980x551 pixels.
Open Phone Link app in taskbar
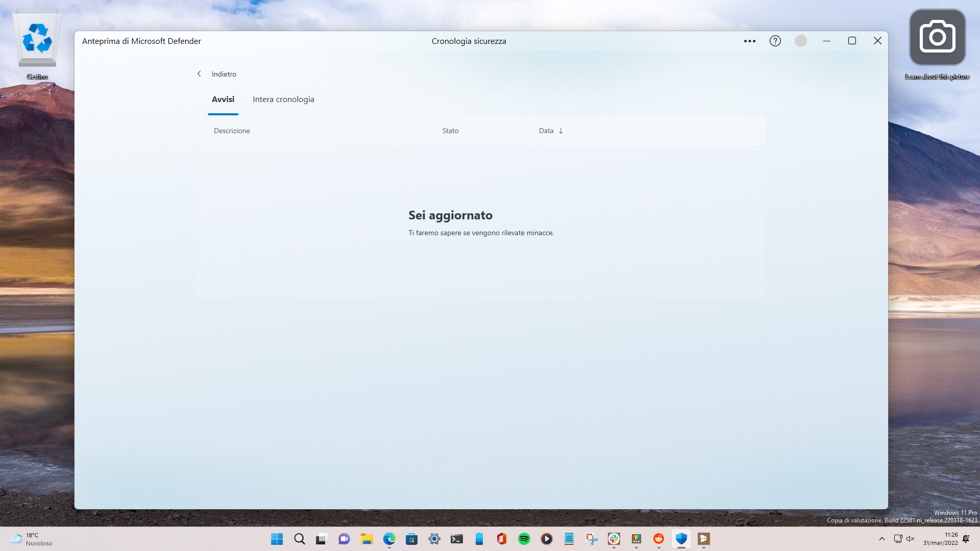(479, 539)
